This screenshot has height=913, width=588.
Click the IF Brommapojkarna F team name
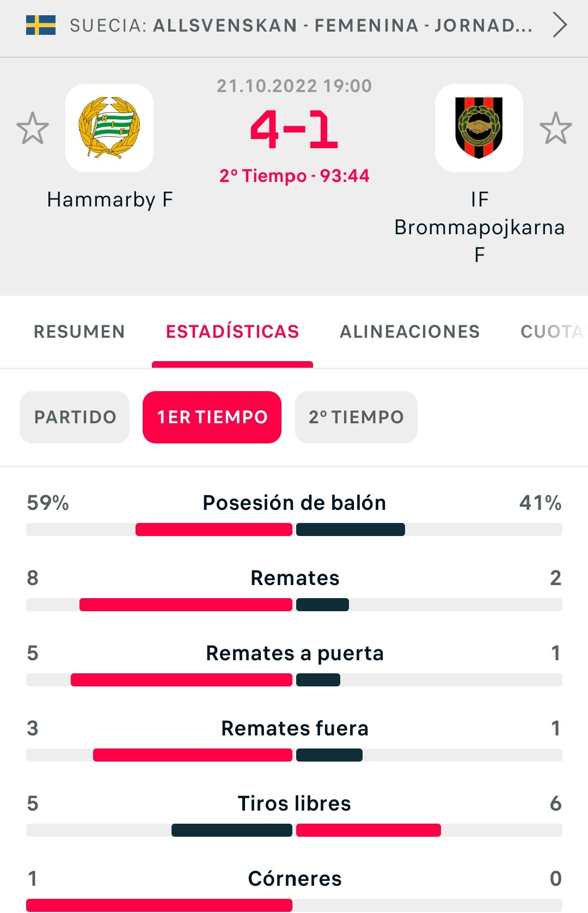(x=479, y=227)
